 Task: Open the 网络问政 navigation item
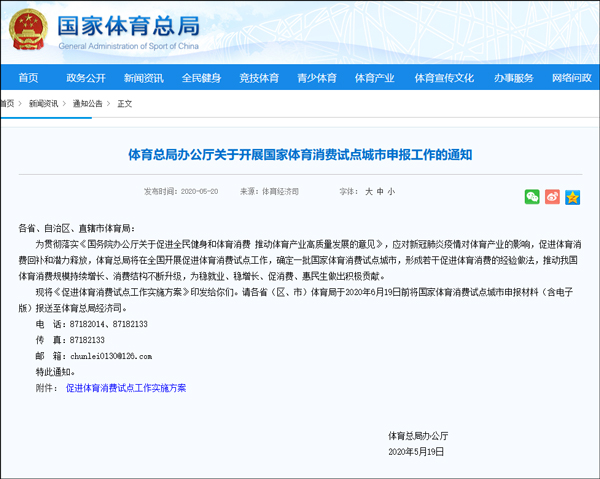coord(572,78)
